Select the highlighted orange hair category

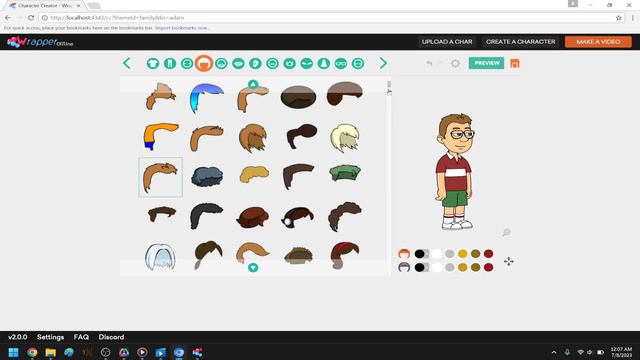click(204, 63)
